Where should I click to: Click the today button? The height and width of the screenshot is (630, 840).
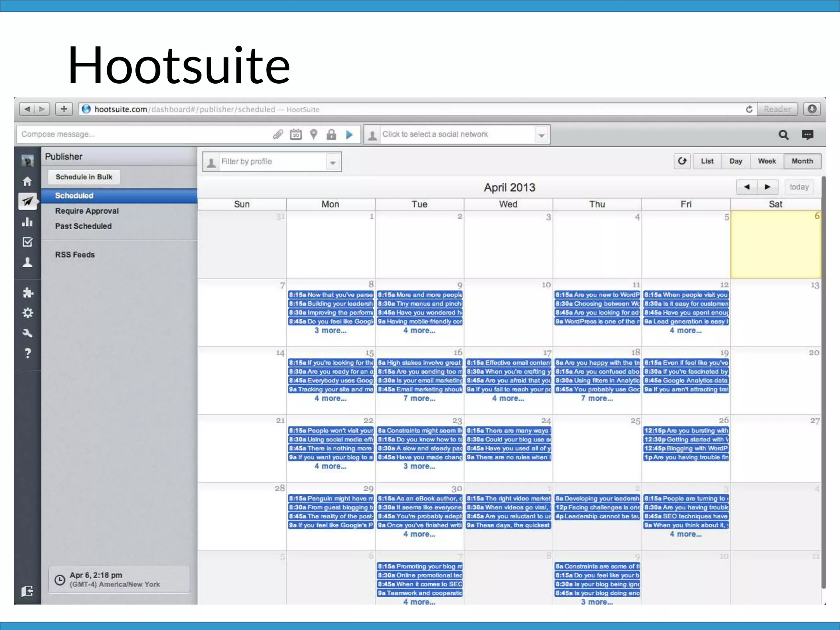pyautogui.click(x=799, y=187)
